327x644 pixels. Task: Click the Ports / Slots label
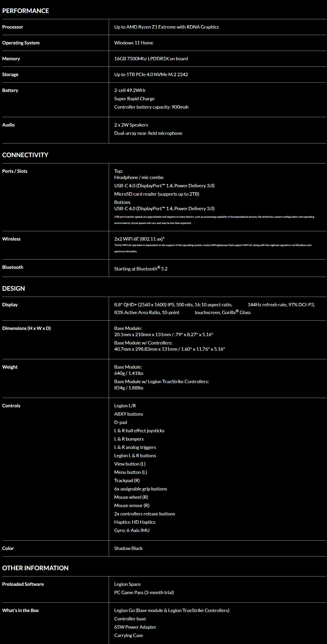tap(15, 171)
